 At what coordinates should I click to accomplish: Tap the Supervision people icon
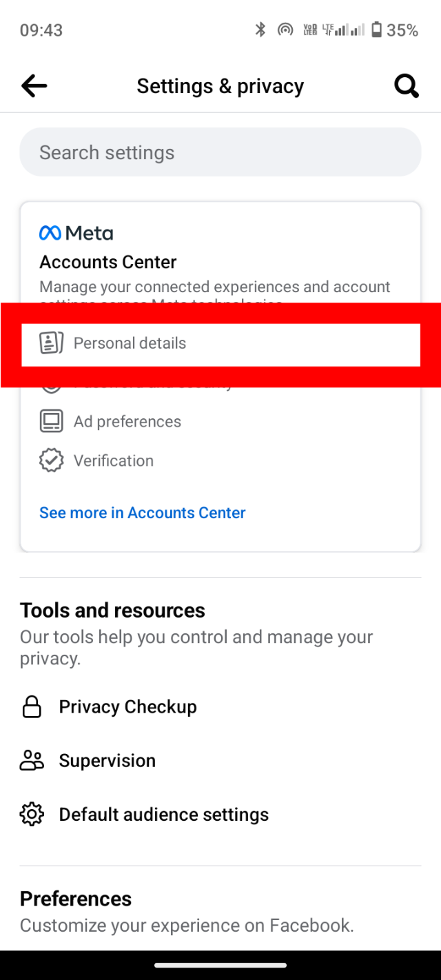tap(32, 761)
